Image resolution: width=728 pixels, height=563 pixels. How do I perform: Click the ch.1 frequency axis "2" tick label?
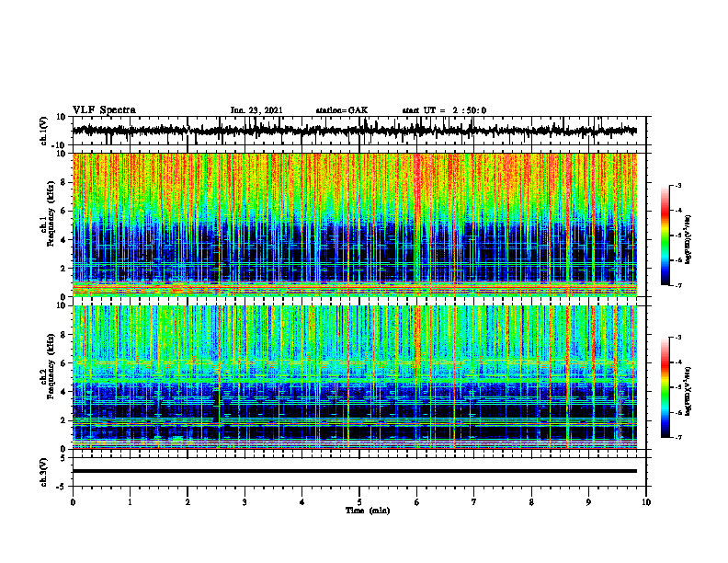click(x=63, y=269)
